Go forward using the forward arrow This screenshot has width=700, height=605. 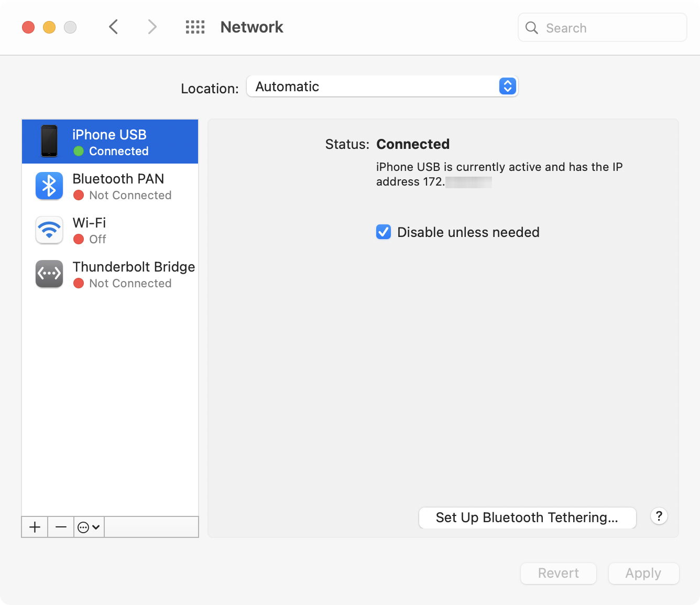click(x=152, y=27)
